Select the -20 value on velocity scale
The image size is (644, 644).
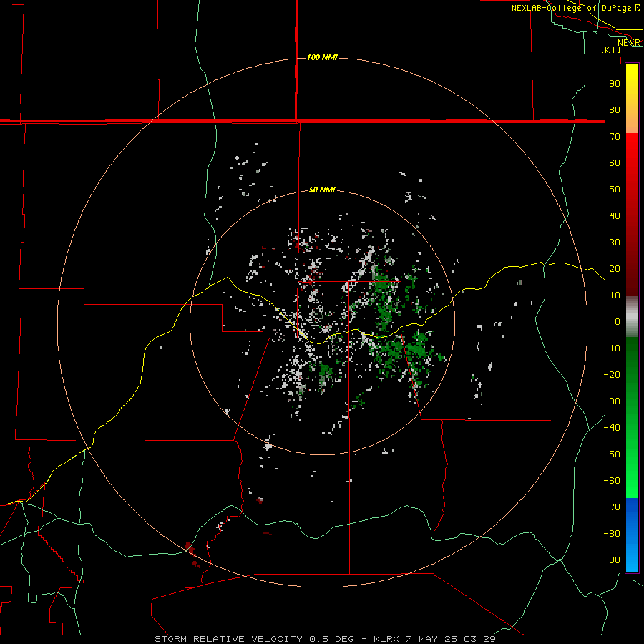point(612,374)
